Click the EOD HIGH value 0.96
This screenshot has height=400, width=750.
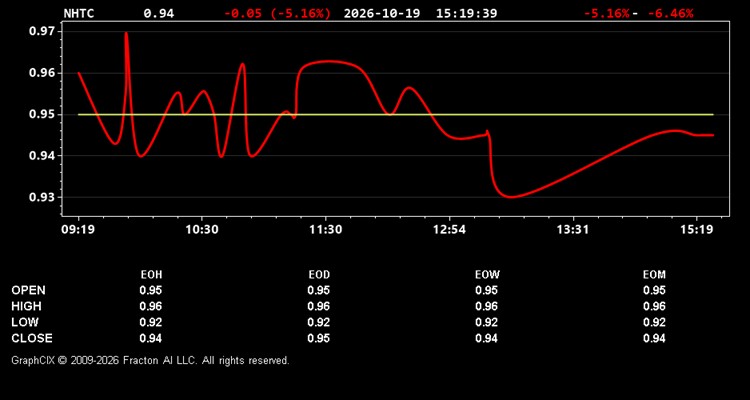[x=319, y=306]
